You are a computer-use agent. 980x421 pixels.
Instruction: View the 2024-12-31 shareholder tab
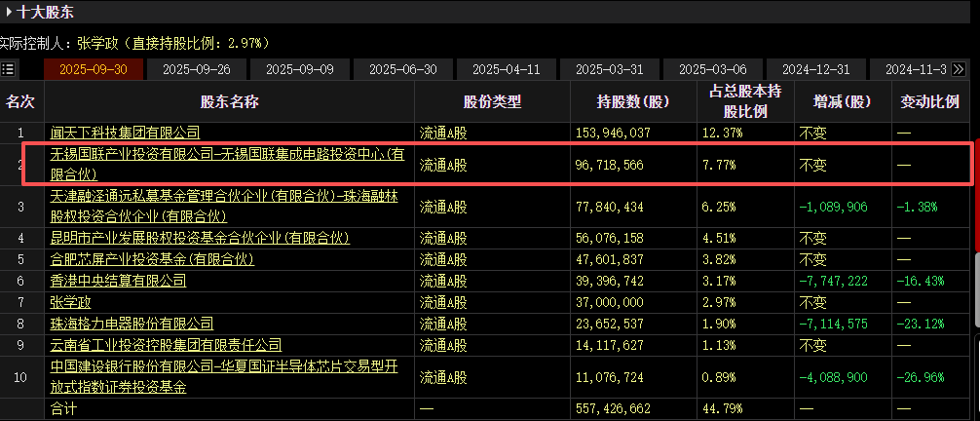(x=816, y=69)
